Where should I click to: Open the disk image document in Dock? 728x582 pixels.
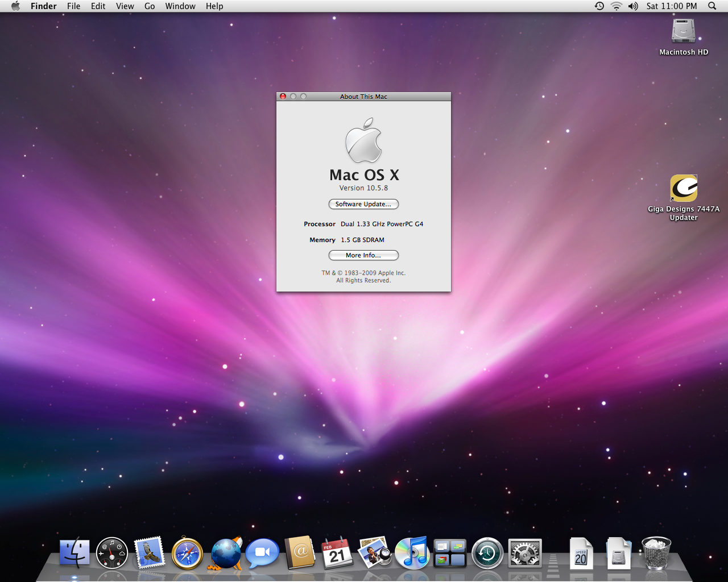click(618, 554)
